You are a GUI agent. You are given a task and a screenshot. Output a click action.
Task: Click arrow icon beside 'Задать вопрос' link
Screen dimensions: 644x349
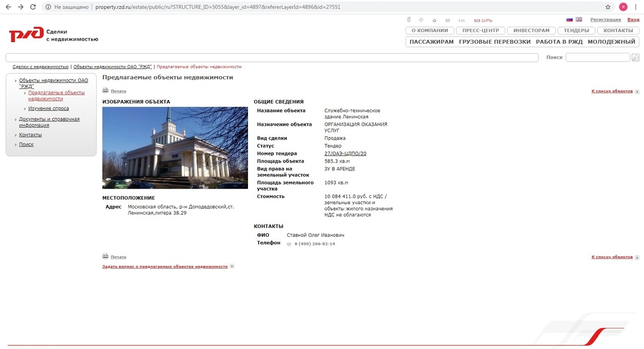point(232,266)
